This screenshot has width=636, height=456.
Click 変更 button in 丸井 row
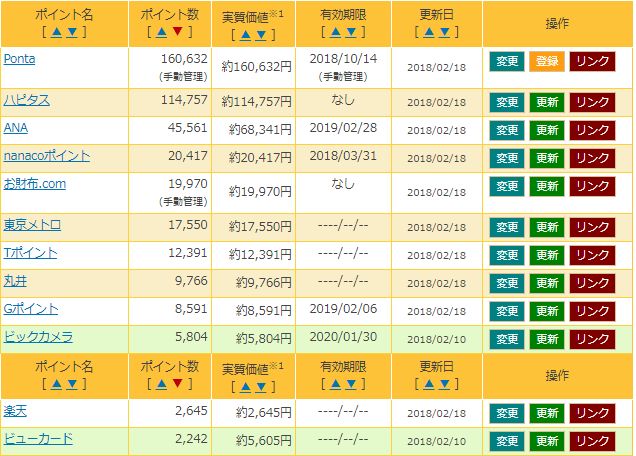coord(507,283)
